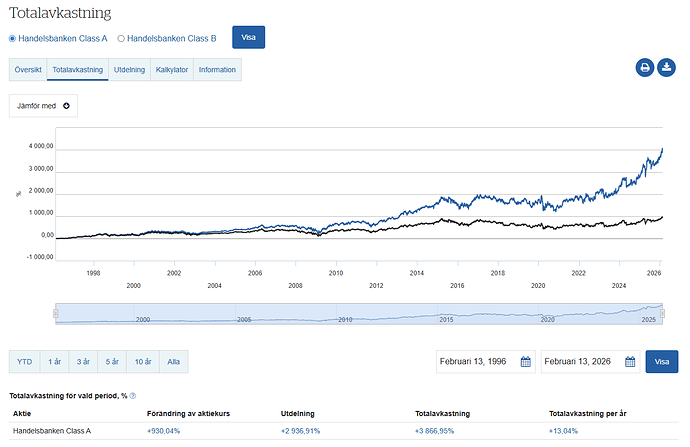Image resolution: width=690 pixels, height=447 pixels.
Task: Choose the 3 år period button
Action: click(83, 362)
